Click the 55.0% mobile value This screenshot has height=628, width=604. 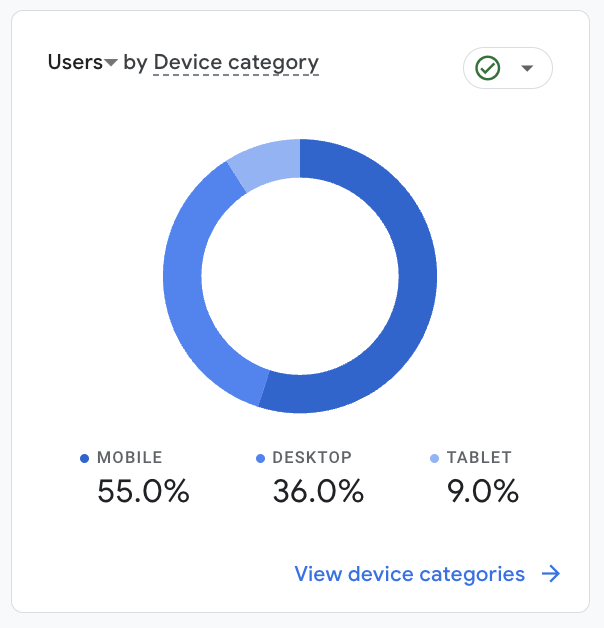(143, 491)
